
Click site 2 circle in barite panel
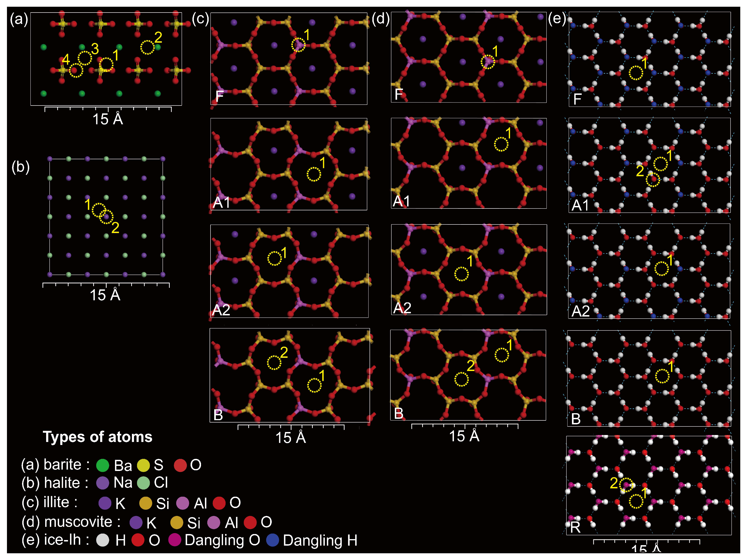[x=147, y=47]
